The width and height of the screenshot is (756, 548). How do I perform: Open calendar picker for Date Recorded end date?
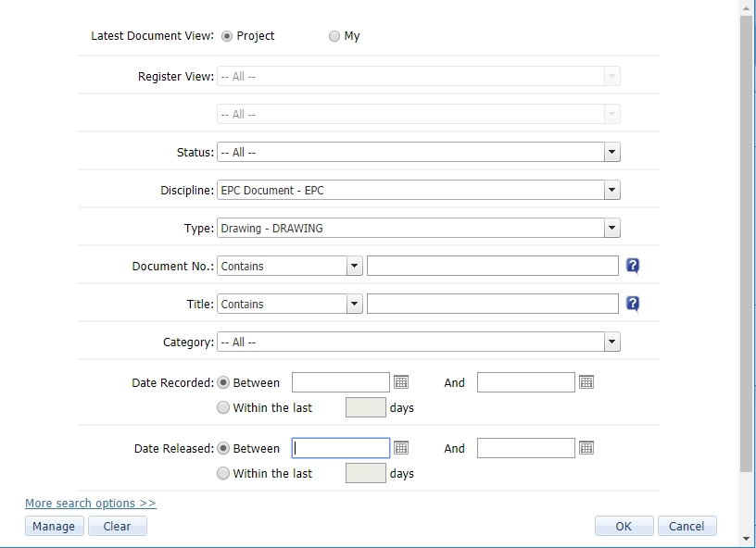586,381
